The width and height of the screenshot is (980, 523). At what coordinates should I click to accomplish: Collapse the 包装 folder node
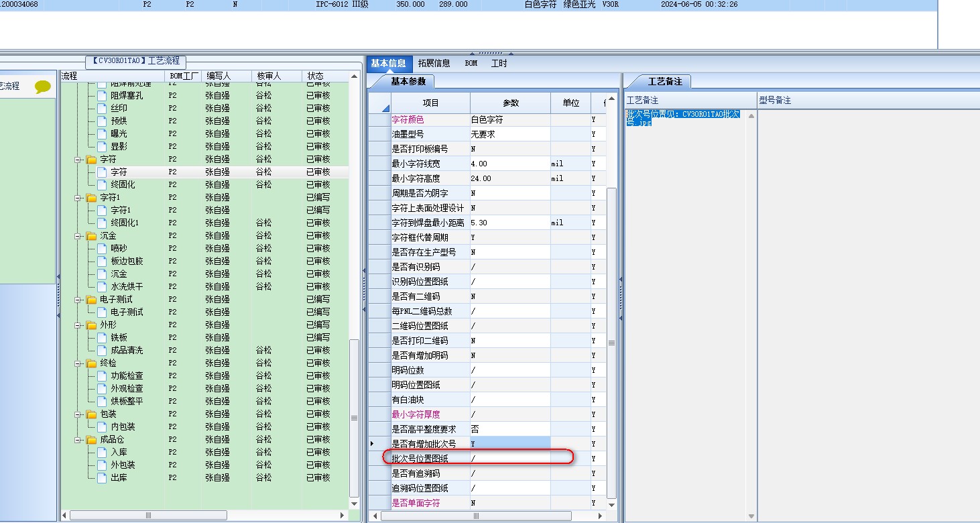tap(78, 414)
